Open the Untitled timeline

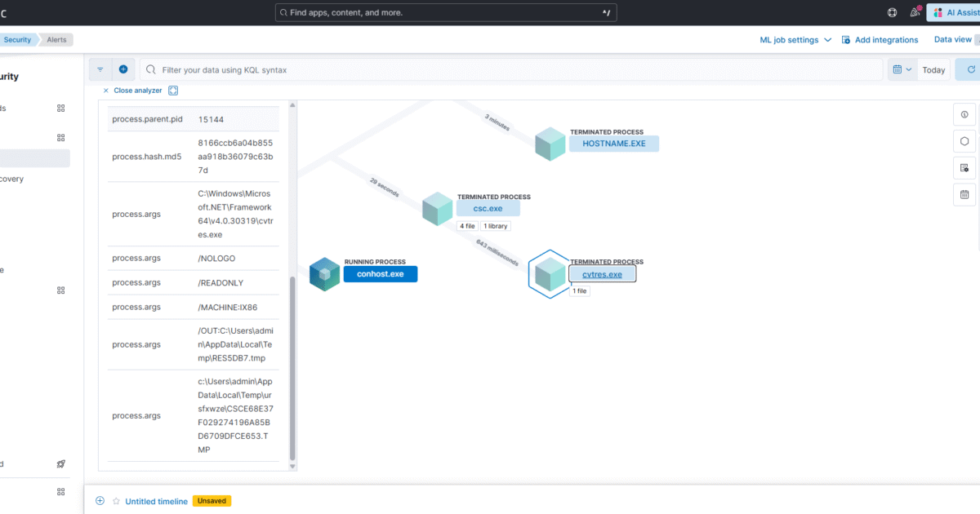pos(156,501)
